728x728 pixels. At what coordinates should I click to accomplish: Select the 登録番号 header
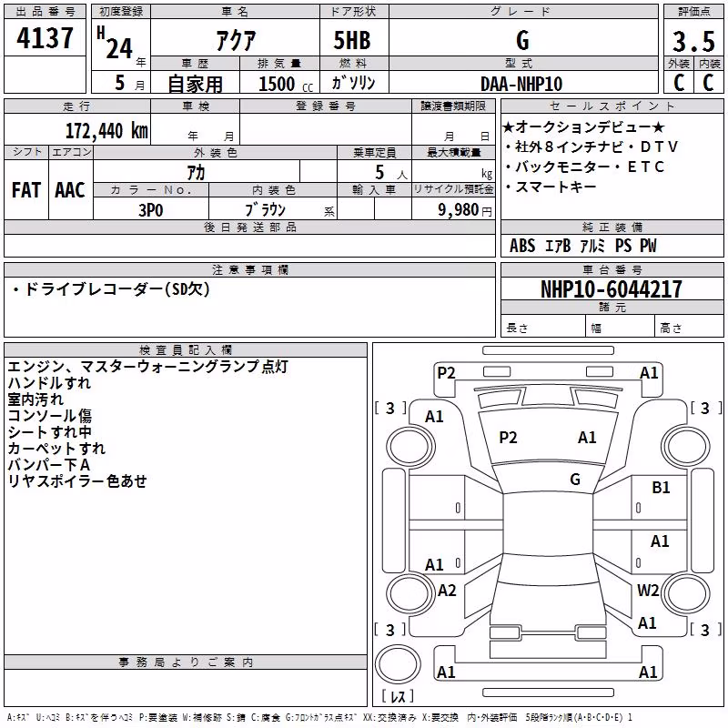click(326, 106)
